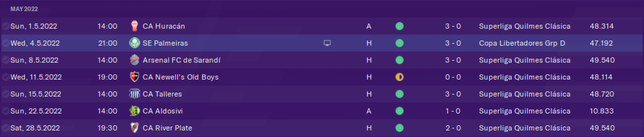Image resolution: width=644 pixels, height=137 pixels.
Task: Click the yellow draw indicator for Newell's match
Action: point(399,77)
